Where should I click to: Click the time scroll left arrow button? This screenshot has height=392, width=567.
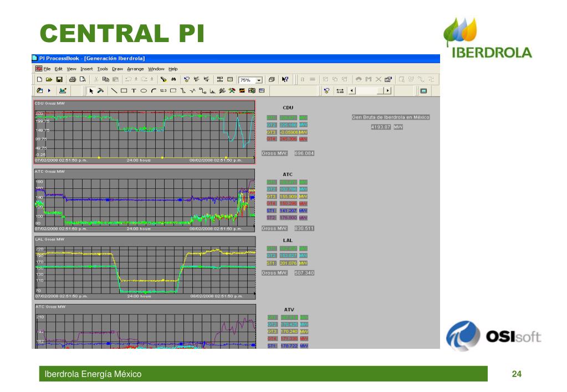[x=352, y=91]
